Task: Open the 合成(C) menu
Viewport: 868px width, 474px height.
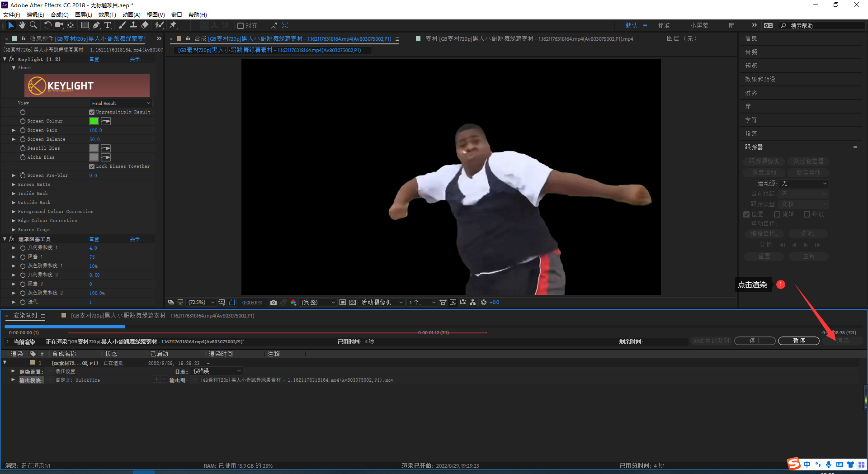Action: click(59, 14)
